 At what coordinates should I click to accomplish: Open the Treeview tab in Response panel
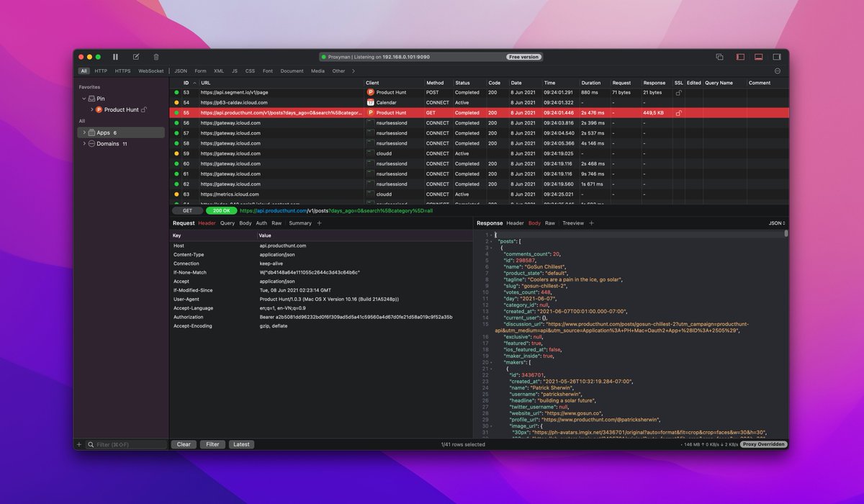coord(574,223)
